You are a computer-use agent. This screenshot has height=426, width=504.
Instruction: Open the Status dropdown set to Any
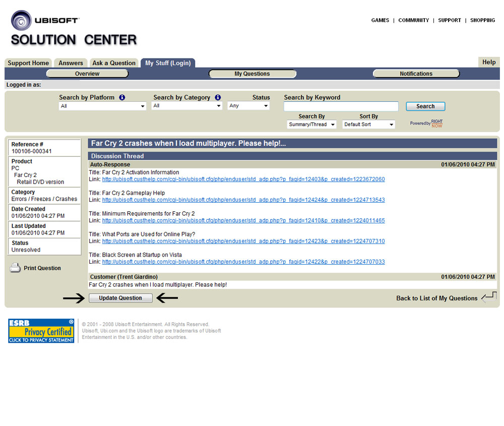pyautogui.click(x=248, y=105)
